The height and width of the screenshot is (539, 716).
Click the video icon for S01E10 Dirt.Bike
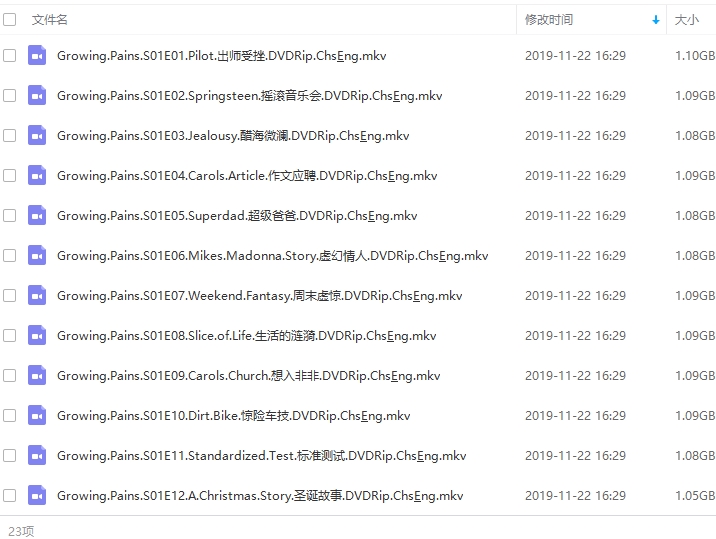(x=37, y=416)
